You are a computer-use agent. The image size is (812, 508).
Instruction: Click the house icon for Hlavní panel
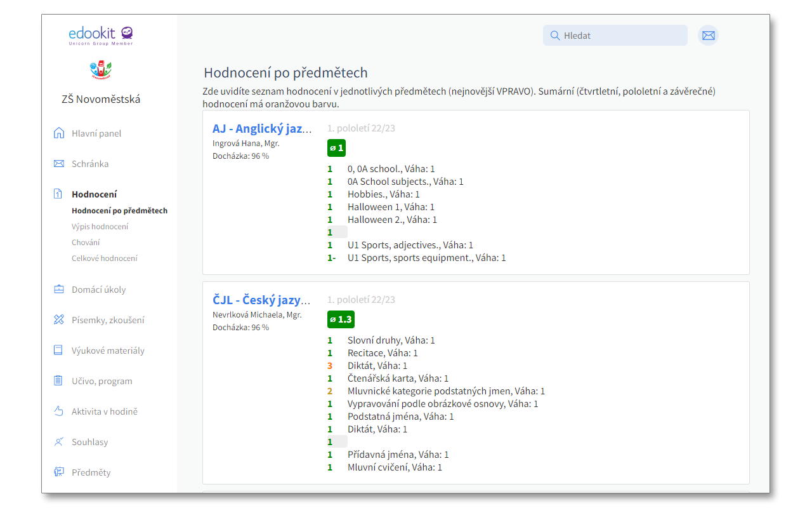point(59,133)
